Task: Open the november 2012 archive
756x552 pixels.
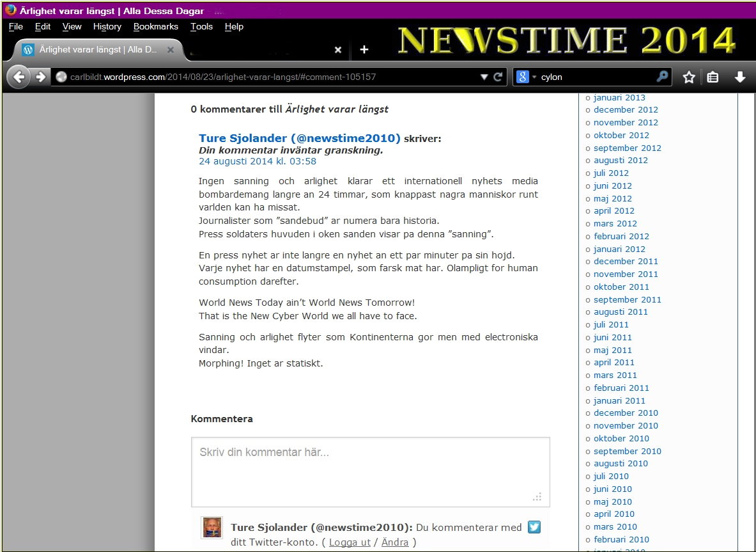Action: [626, 123]
